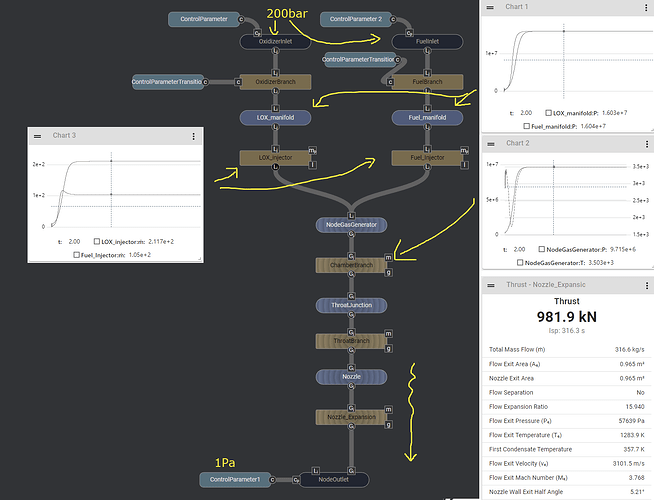Screen dimensions: 654x500
Task: Toggle the LOX_injector:m series checkbox
Action: [97, 242]
